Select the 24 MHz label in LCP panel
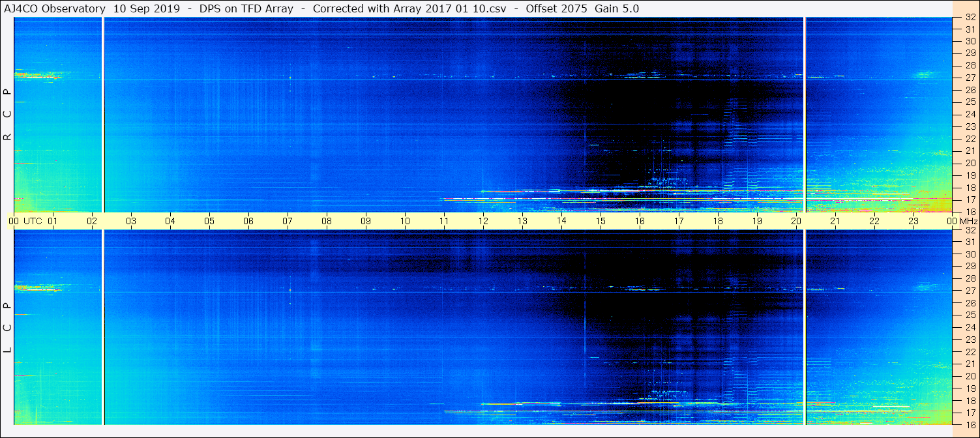The height and width of the screenshot is (438, 980). click(970, 327)
